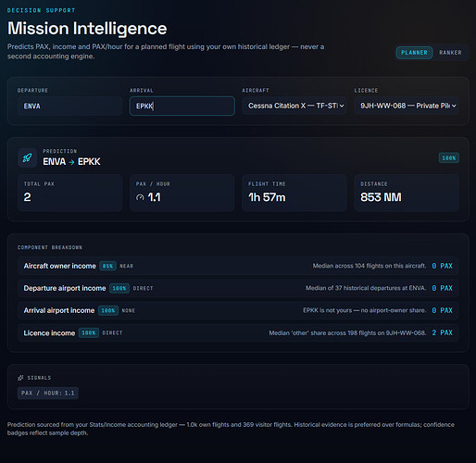The image size is (476, 463).
Task: Click the gauge icon beside PAX / HOUR
Action: pyautogui.click(x=140, y=197)
